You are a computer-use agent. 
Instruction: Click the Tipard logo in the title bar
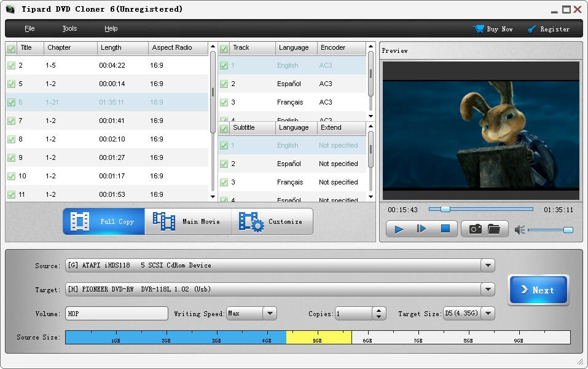[9, 9]
